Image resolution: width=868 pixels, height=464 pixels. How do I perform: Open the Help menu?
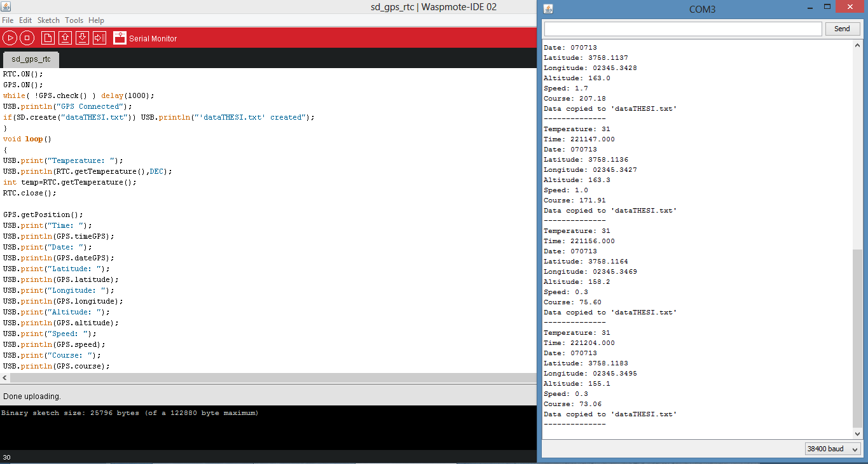click(96, 20)
